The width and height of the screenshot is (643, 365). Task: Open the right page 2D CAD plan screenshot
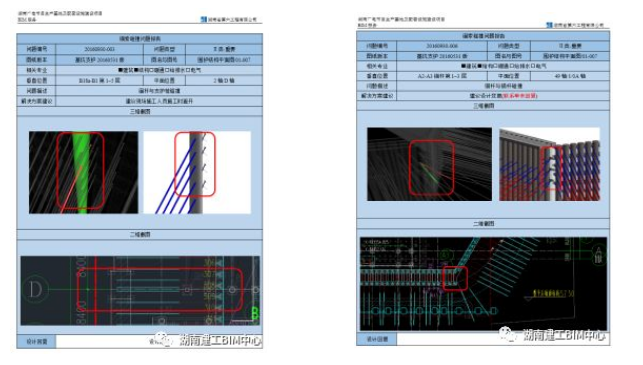tap(483, 283)
